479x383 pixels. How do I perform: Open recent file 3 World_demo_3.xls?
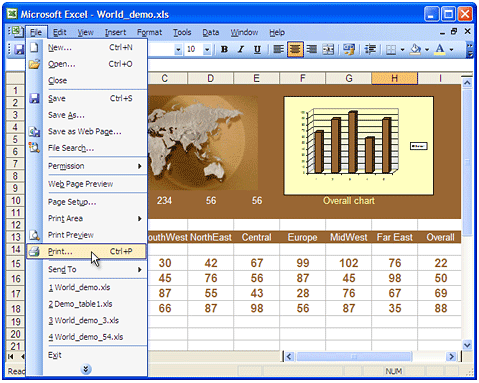87,320
